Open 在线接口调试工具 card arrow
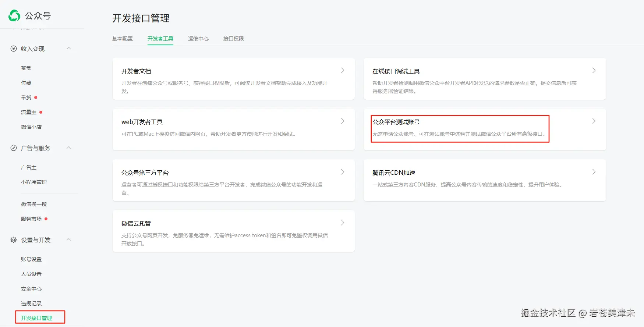This screenshot has width=644, height=327. click(x=594, y=70)
